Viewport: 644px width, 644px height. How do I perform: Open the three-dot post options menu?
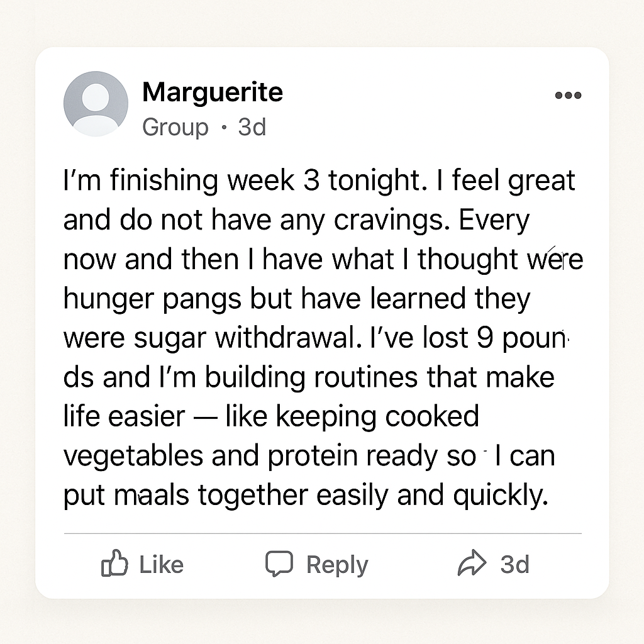click(x=568, y=96)
